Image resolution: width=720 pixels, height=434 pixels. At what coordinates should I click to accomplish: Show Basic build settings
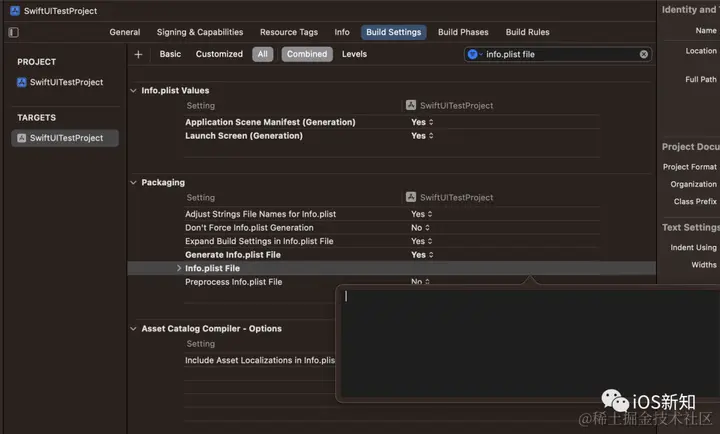coord(170,54)
